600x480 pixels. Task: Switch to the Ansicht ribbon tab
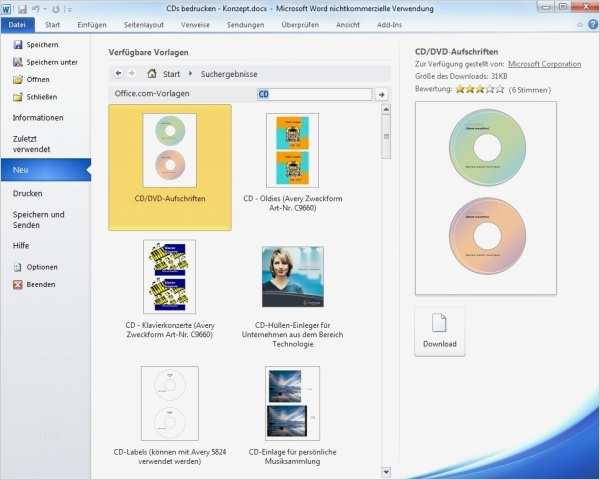(348, 25)
